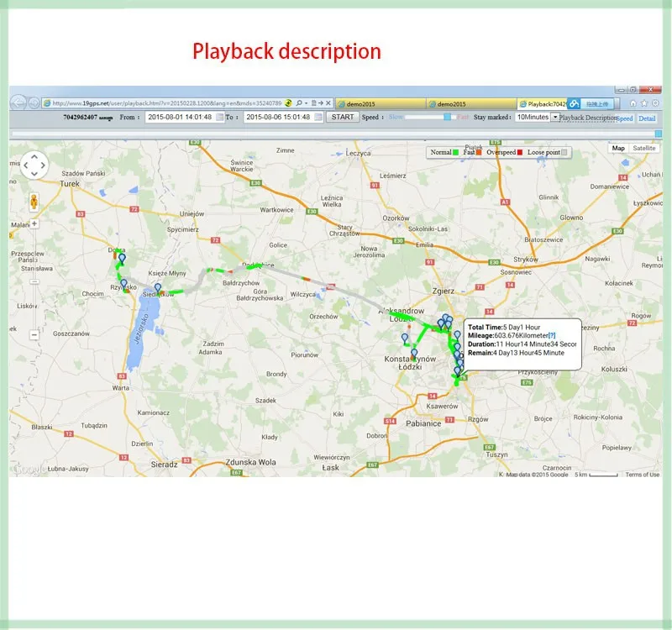Click the Remain:4 Day13 Hour45 Minute text
The width and height of the screenshot is (672, 630).
(516, 353)
